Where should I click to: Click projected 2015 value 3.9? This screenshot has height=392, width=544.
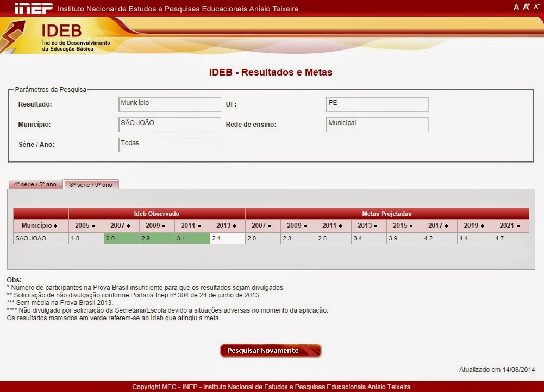point(404,238)
